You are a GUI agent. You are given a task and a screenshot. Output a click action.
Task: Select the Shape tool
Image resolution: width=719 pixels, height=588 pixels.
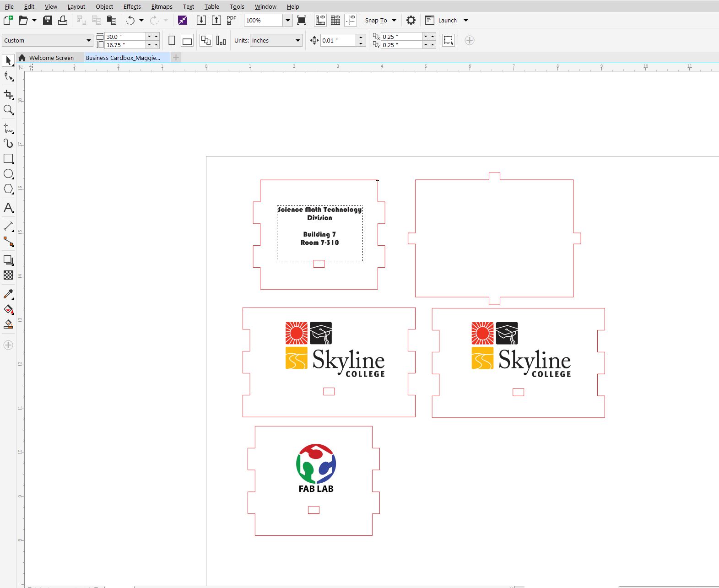coord(8,76)
